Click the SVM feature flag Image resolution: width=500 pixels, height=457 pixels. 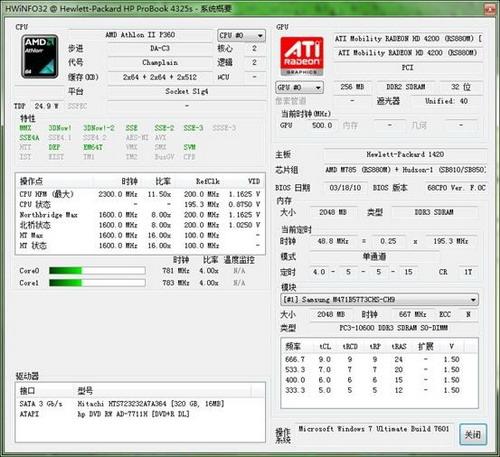[x=189, y=147]
